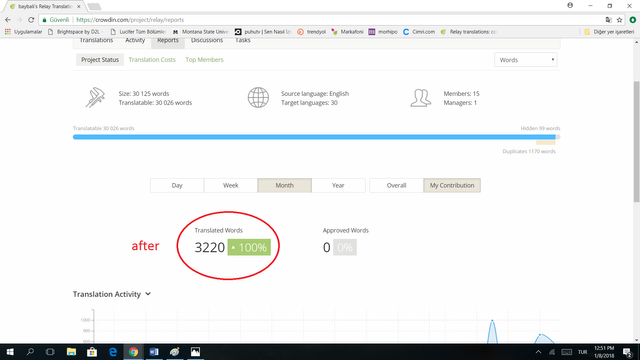
Task: Open the Markafoni bookmark
Action: 347,31
